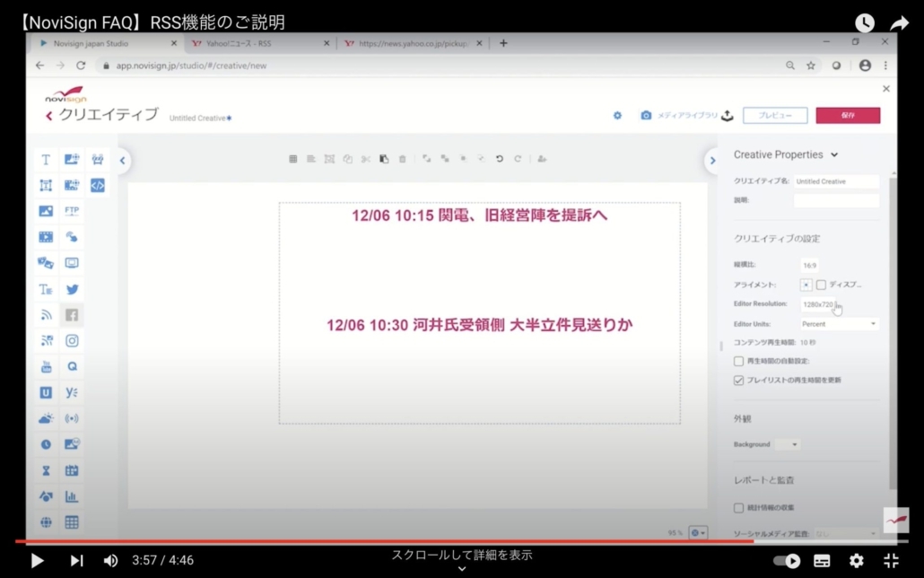This screenshot has width=924, height=578.
Task: Select the Instagram widget icon
Action: (72, 341)
